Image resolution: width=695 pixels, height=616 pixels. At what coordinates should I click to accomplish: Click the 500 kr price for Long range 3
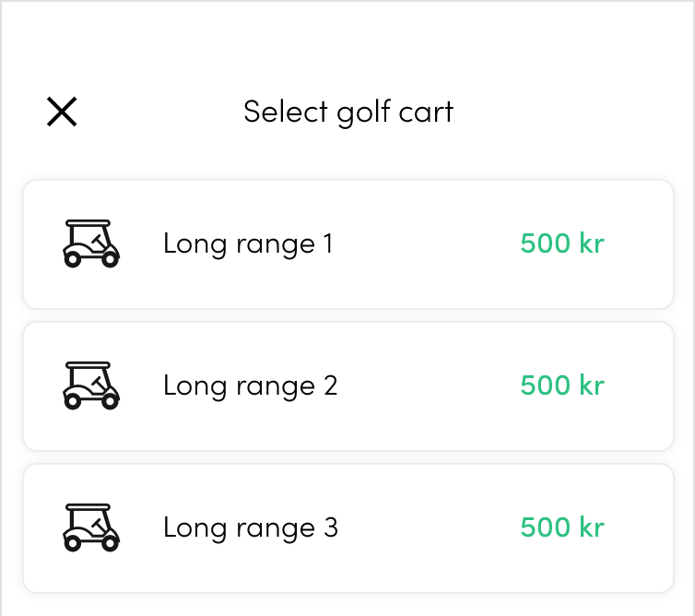pyautogui.click(x=562, y=527)
